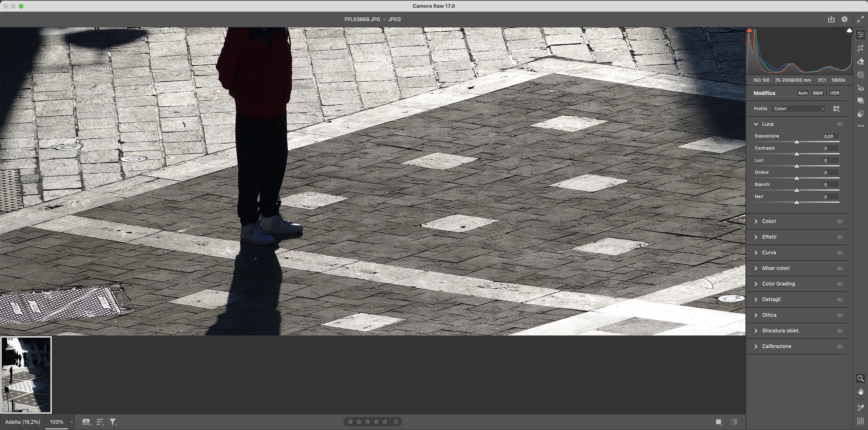Toggle visibility eye for Effetti panel

(840, 237)
